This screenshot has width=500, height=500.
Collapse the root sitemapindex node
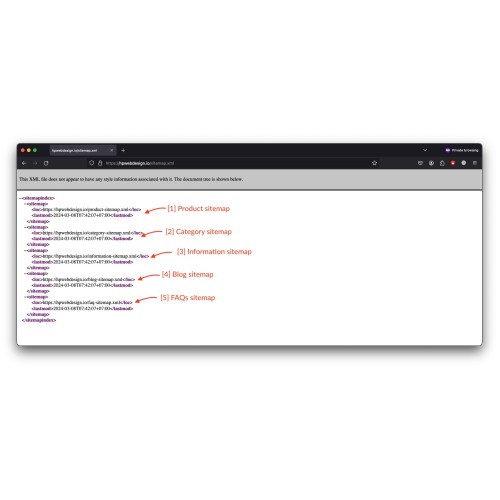[20, 198]
